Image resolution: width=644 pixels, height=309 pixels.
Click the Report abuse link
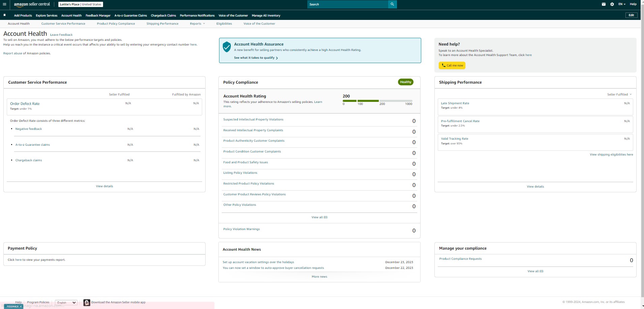(x=13, y=53)
